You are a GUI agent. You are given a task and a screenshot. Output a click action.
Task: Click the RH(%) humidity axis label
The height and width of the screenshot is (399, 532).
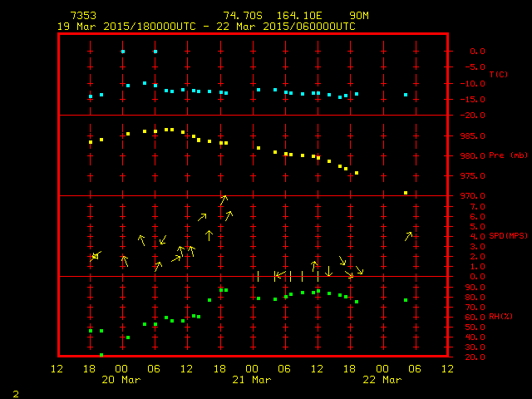pyautogui.click(x=501, y=317)
